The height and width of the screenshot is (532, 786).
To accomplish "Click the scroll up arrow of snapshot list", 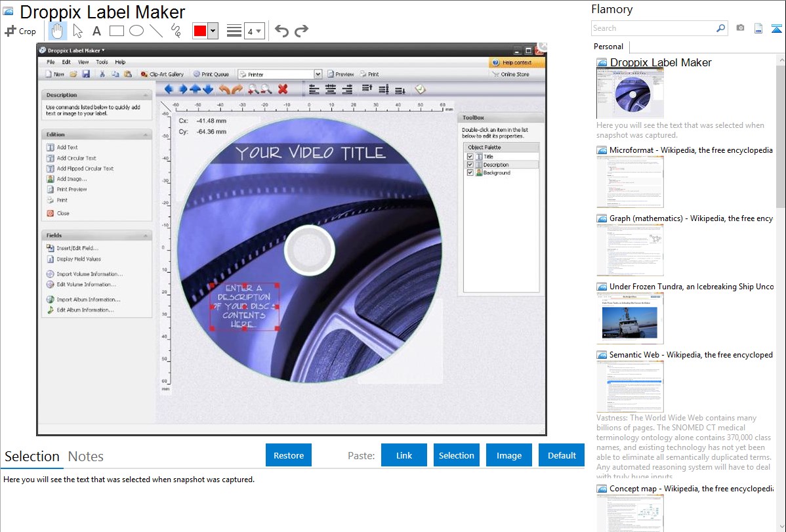I will [781, 60].
